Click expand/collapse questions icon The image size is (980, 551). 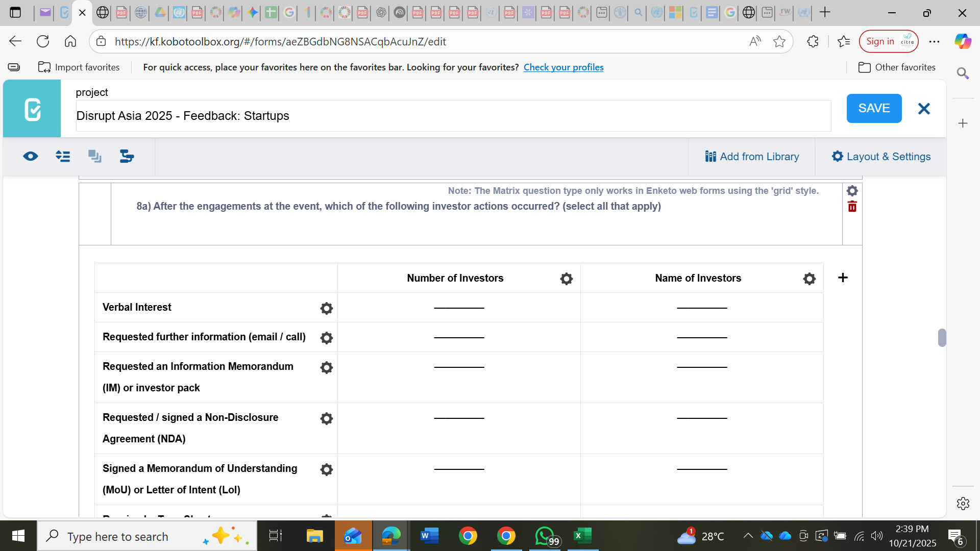(63, 157)
